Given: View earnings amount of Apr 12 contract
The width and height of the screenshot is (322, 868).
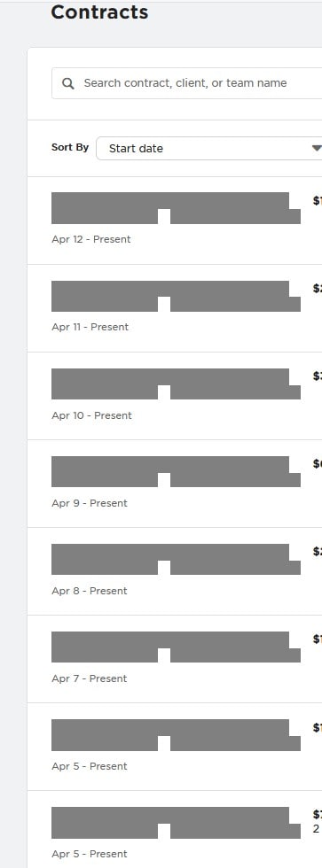Looking at the screenshot, I should pyautogui.click(x=318, y=201).
